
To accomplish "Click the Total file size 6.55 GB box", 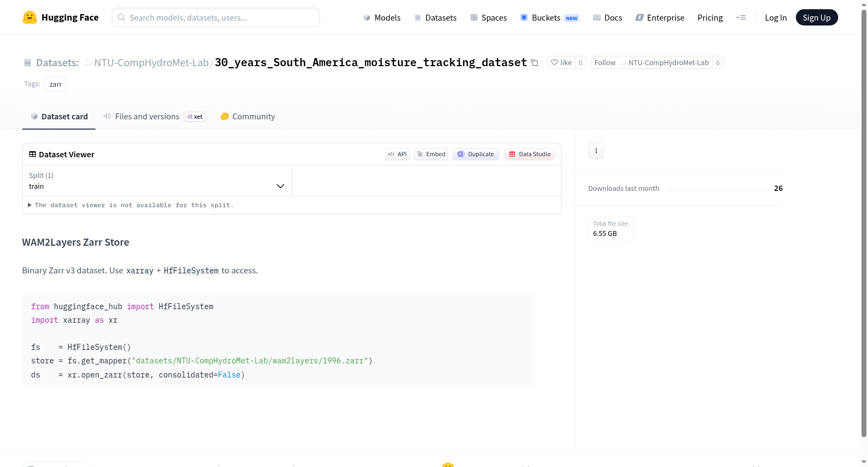I will point(611,229).
